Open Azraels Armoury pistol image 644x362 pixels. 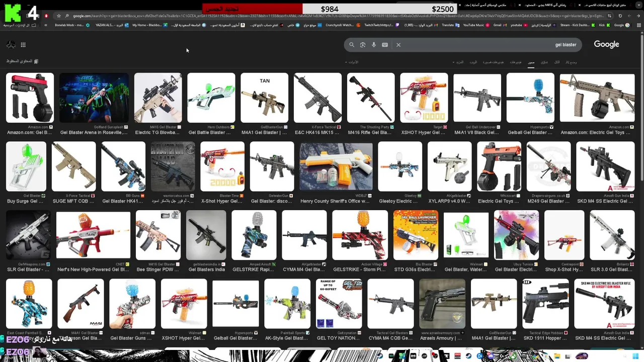(x=442, y=304)
